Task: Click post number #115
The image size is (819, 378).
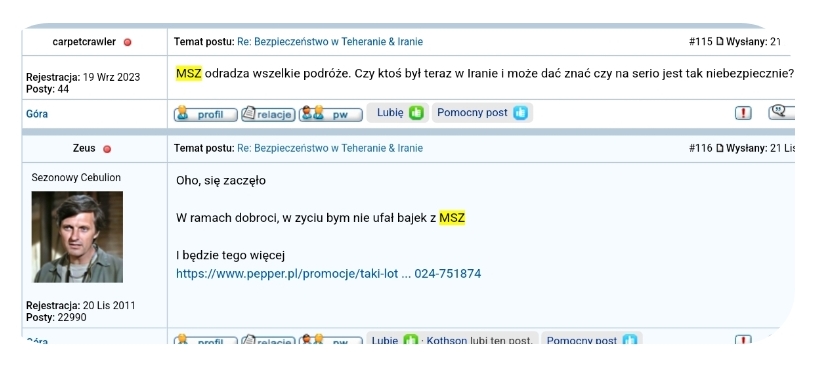Action: (x=700, y=42)
